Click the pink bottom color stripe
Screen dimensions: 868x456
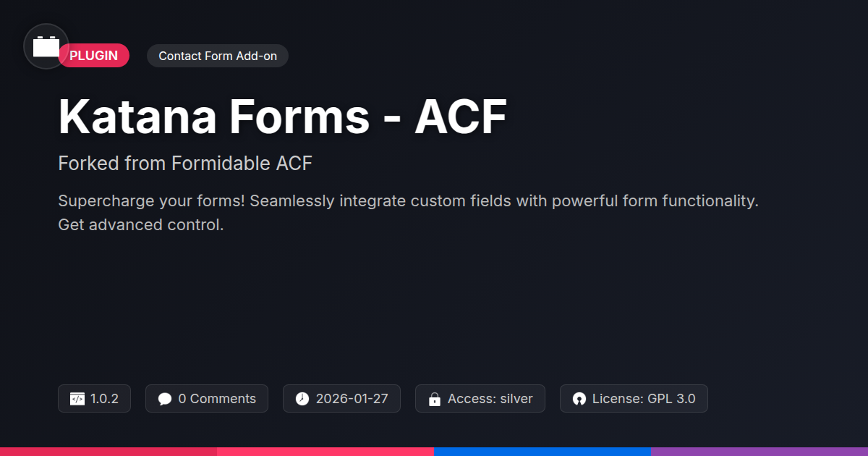pos(325,451)
